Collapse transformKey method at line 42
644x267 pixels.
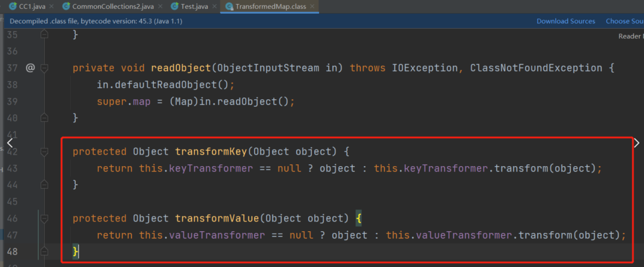[44, 152]
